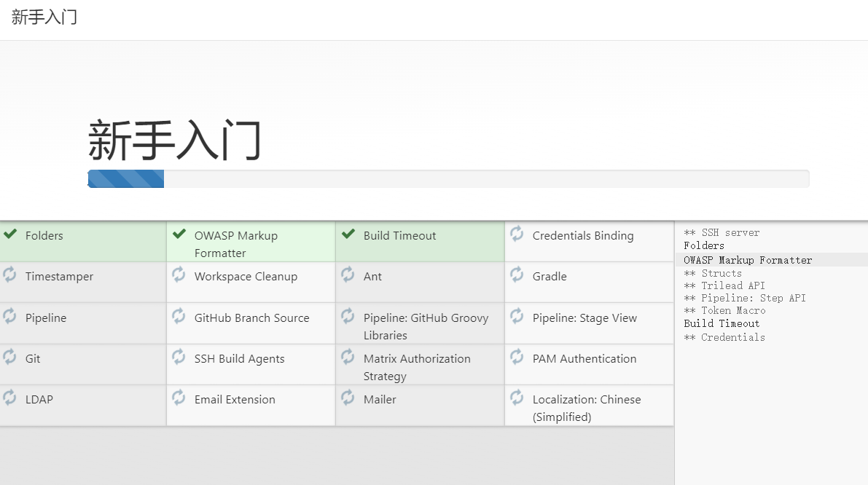Click the Build Timeout entry in install log
The image size is (868, 485).
722,323
